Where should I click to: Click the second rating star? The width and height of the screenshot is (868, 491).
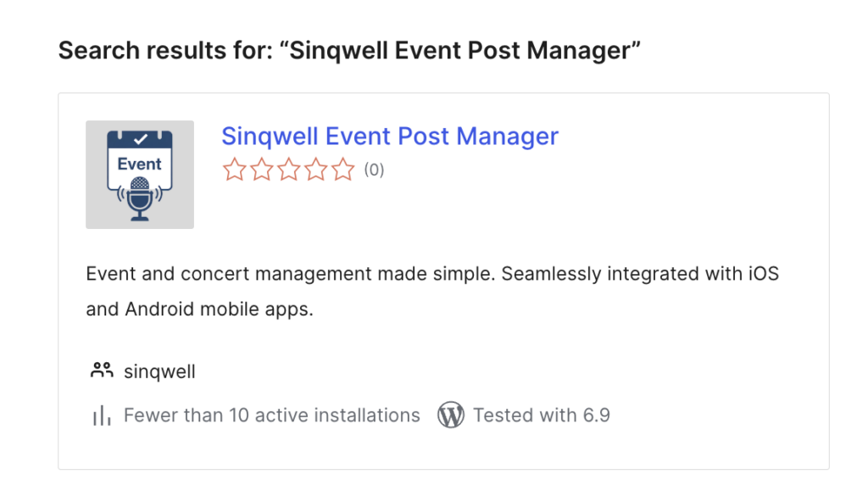click(x=261, y=170)
